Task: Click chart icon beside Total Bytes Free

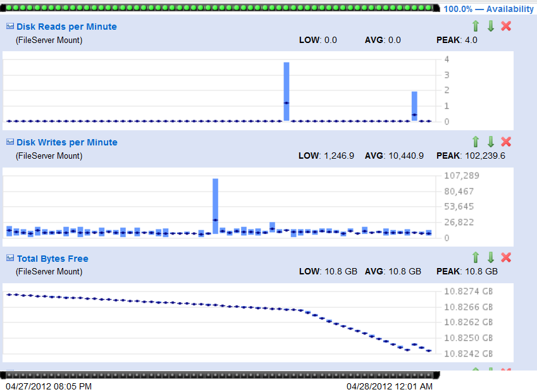Action: coord(10,258)
